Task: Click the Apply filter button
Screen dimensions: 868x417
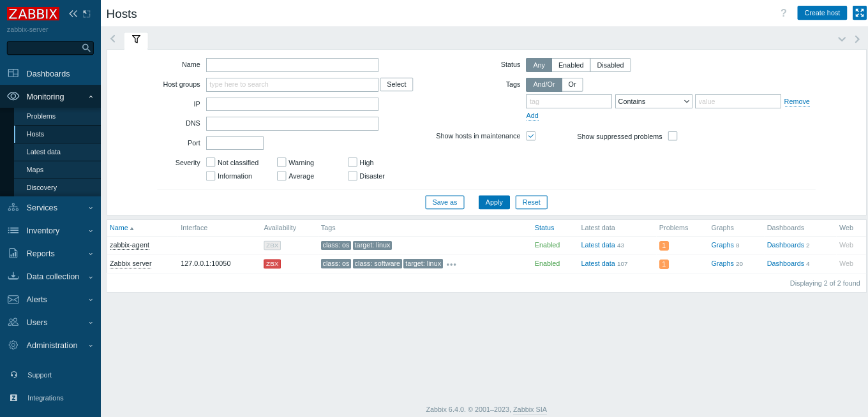Action: click(493, 202)
